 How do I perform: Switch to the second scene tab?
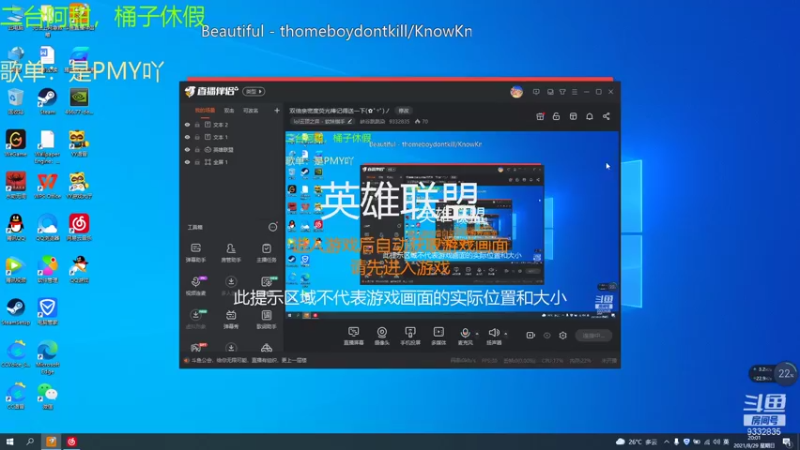pyautogui.click(x=229, y=110)
